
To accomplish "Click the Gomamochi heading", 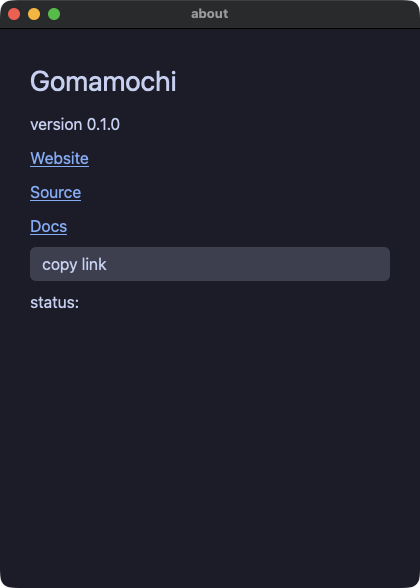I will pos(103,81).
